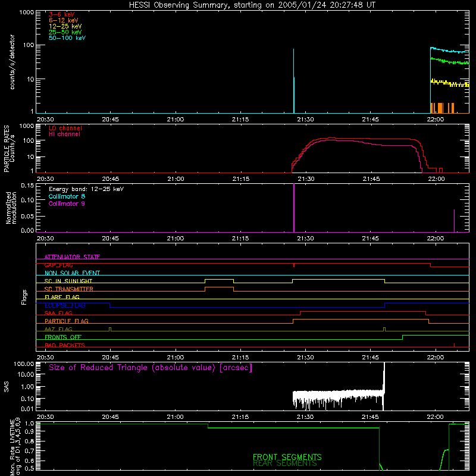
Task: Select the 3-6 keV legend label
Action: tap(61, 14)
